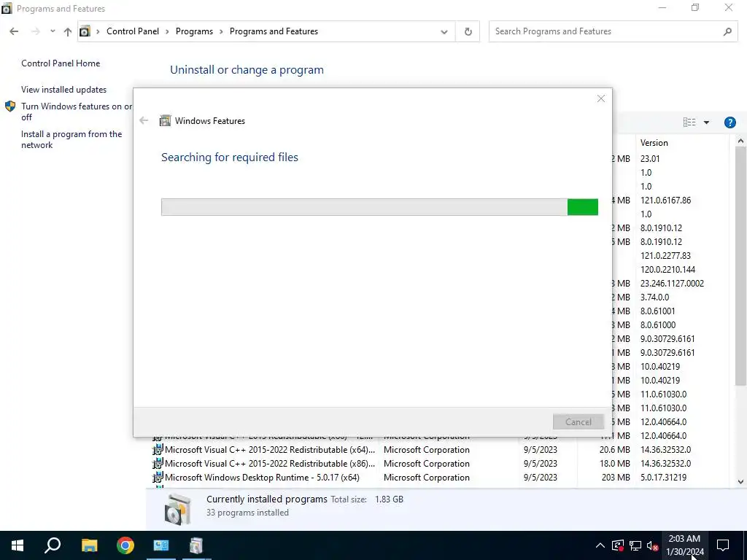Select Visual C++ 2015-2022 Redistributable (x64) row

point(438,449)
